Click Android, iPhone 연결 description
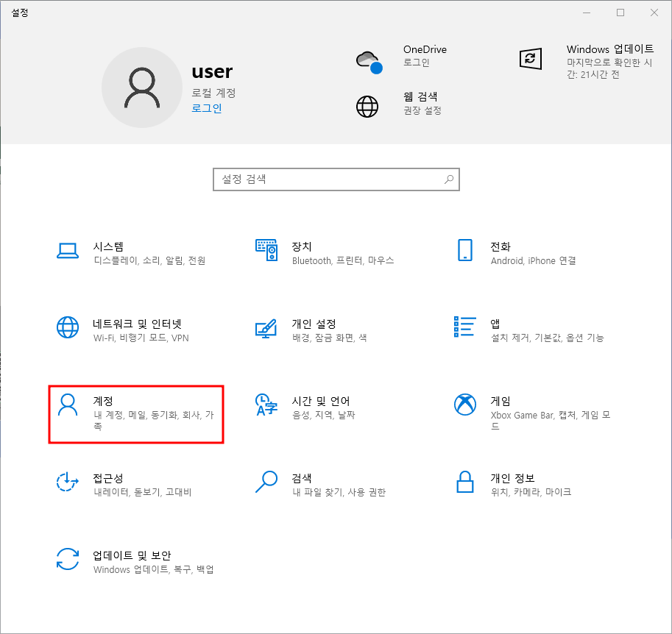This screenshot has height=634, width=672. pos(533,260)
